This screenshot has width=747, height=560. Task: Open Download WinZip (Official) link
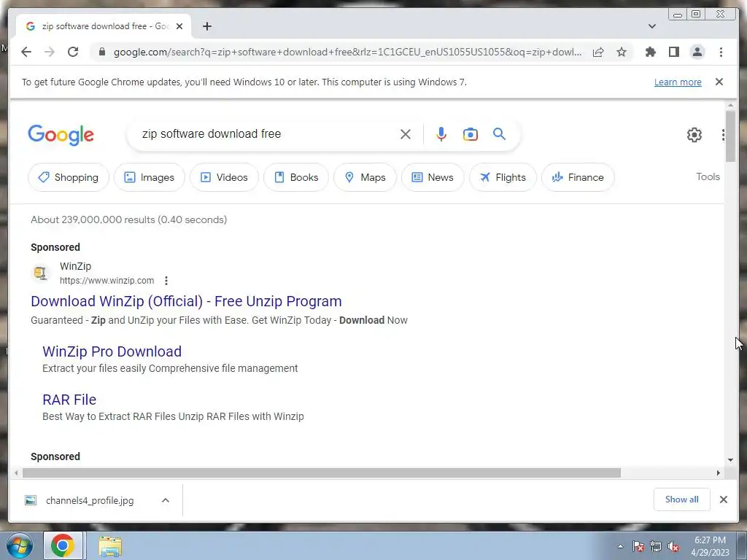tap(186, 301)
